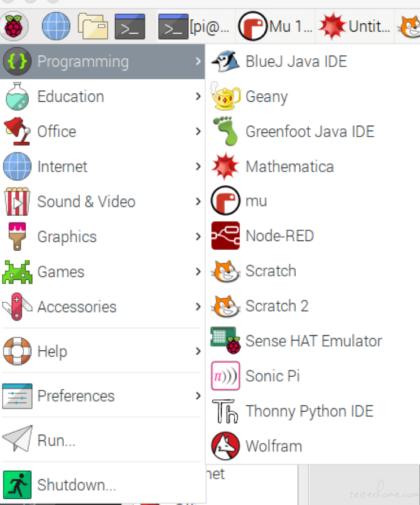
Task: Switch to the Mu taskbar window
Action: [x=275, y=26]
